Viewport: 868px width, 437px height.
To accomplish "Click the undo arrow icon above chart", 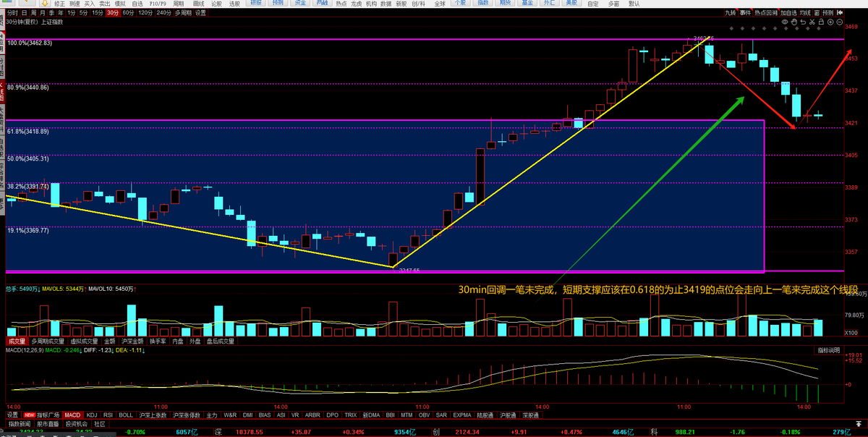I will click(x=803, y=22).
